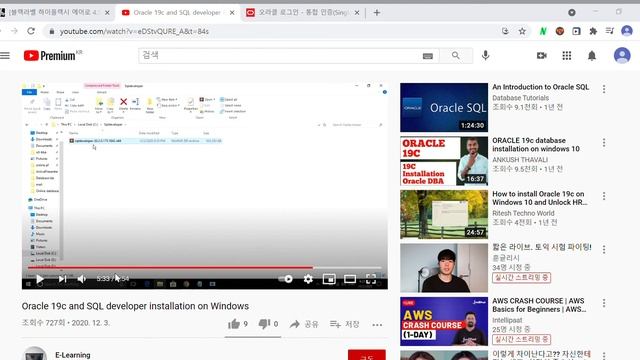
Task: Open the Chrome media control icon
Action: click(610, 31)
